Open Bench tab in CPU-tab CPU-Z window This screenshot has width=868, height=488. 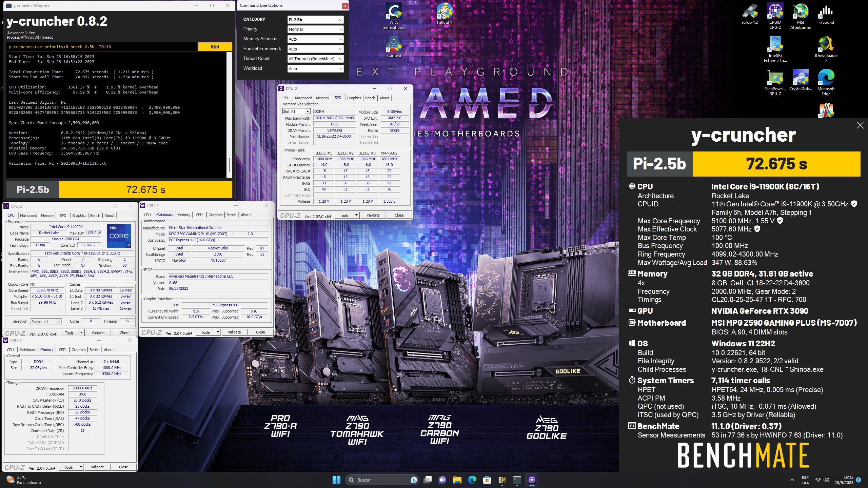95,216
